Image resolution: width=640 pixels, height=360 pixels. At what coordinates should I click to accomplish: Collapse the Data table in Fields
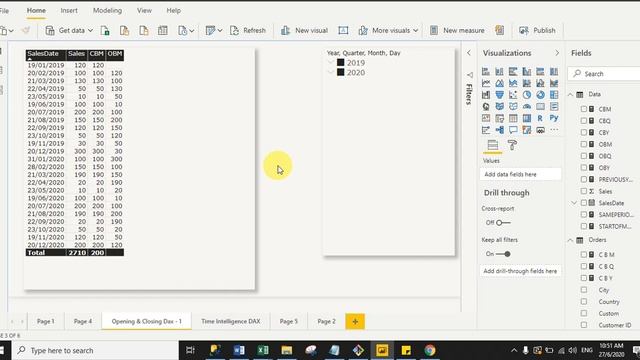click(570, 94)
